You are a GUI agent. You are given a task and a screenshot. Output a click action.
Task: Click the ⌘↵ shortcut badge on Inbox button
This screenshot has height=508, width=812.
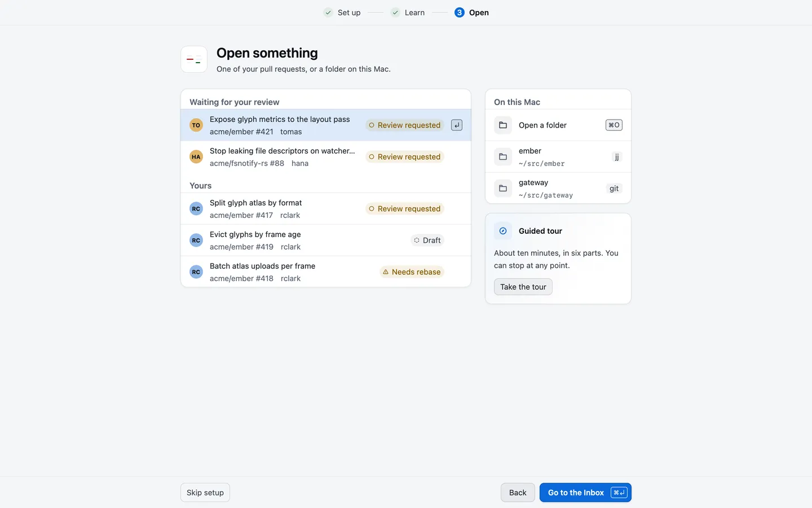click(x=619, y=493)
